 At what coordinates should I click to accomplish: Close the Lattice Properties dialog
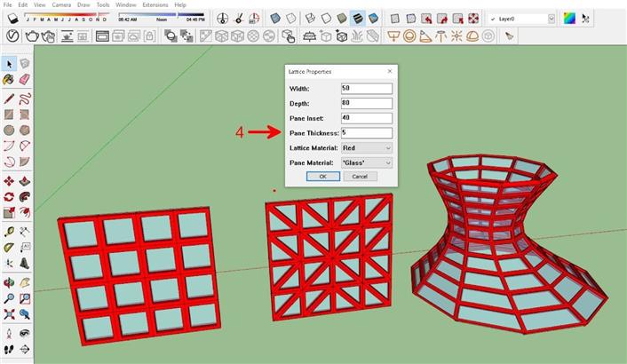point(390,72)
